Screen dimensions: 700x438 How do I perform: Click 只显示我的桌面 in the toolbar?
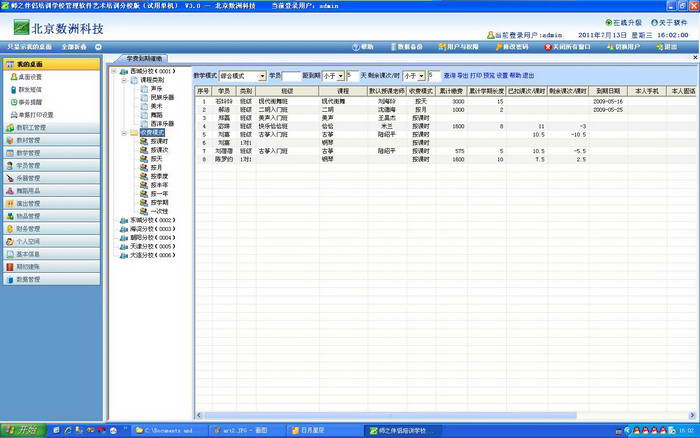[29, 47]
